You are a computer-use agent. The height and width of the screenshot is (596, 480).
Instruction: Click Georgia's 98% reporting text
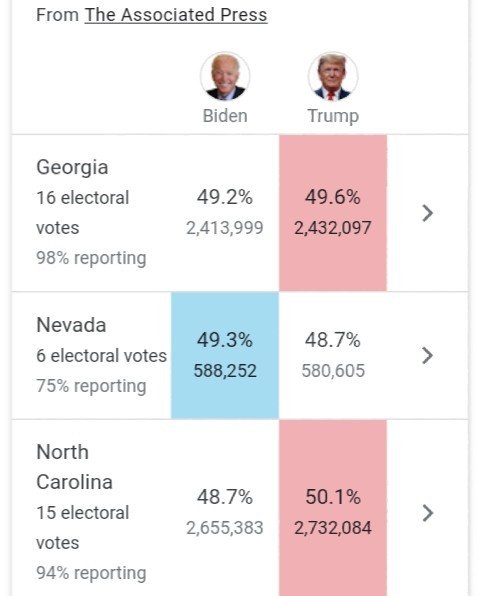click(x=91, y=258)
